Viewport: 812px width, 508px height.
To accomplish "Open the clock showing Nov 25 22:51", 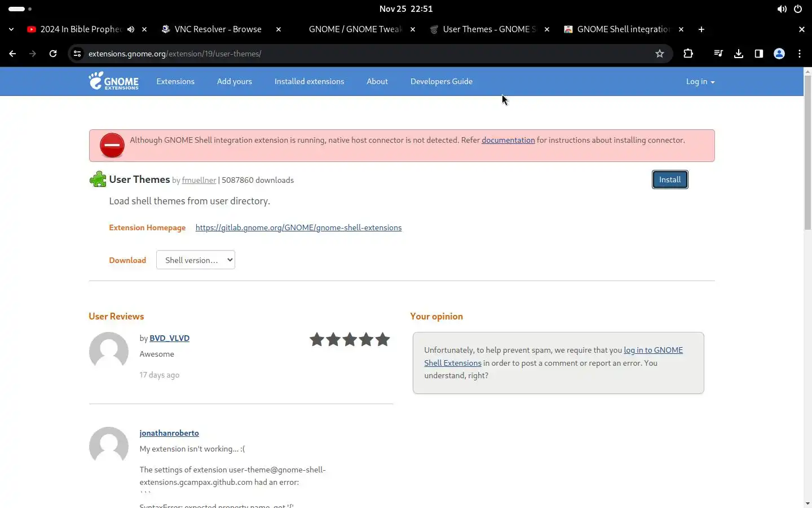I will (406, 9).
